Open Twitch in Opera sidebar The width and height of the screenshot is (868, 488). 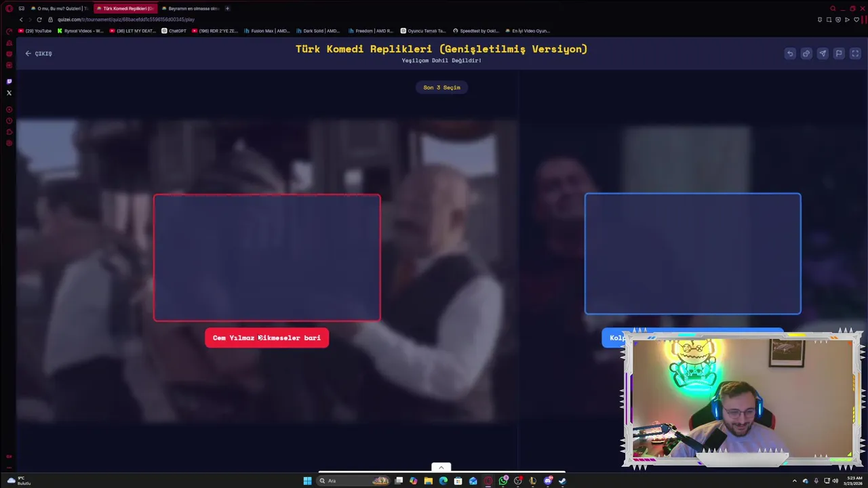pos(9,81)
